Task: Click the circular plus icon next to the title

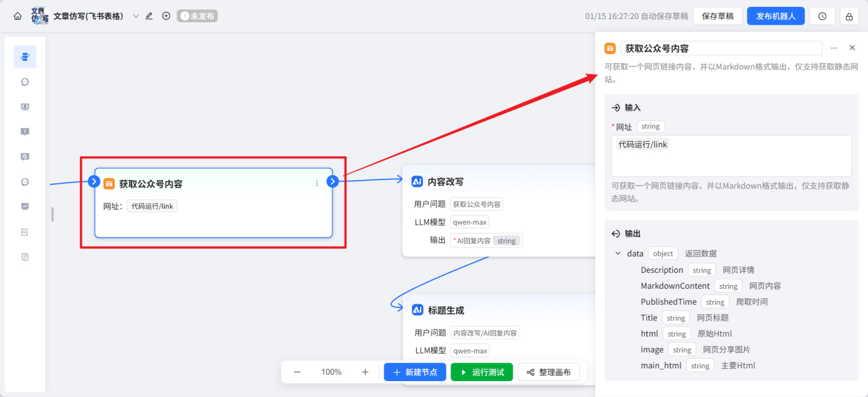Action: (166, 15)
